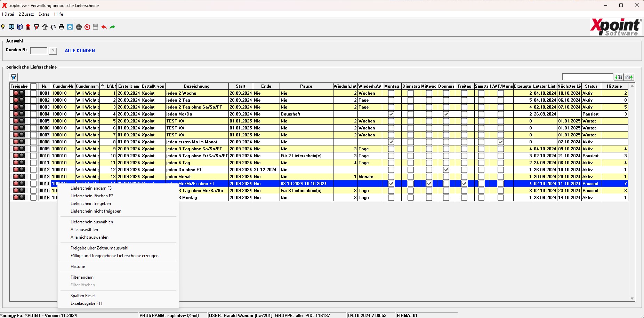Choose 'Freigabe über Zeitraumauswahl' entry
Screen dimensions: 644x318
click(x=99, y=248)
